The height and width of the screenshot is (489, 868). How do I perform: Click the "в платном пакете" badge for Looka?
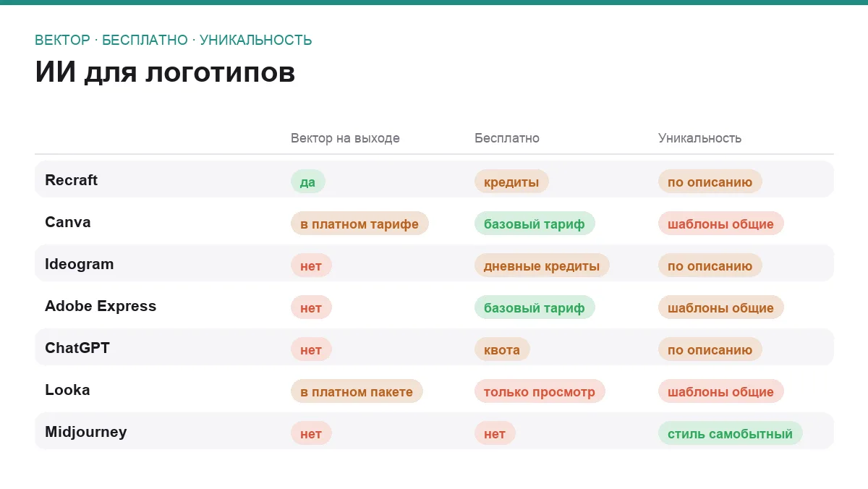point(357,391)
